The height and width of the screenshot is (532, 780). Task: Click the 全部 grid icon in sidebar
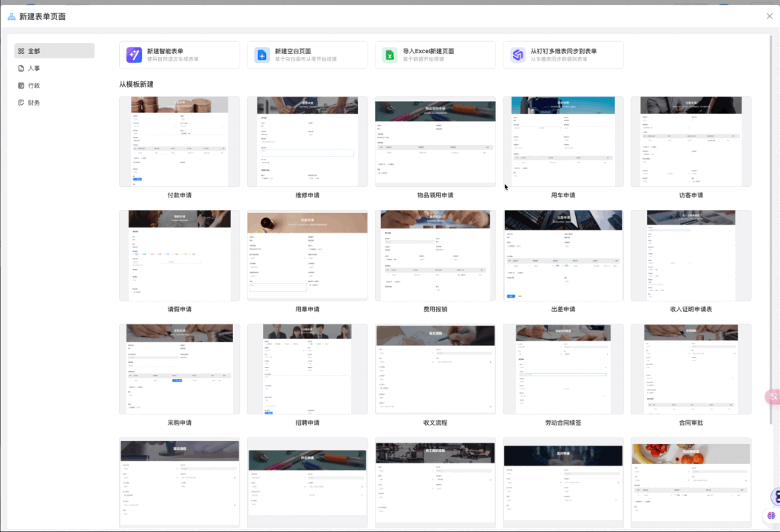[x=21, y=51]
